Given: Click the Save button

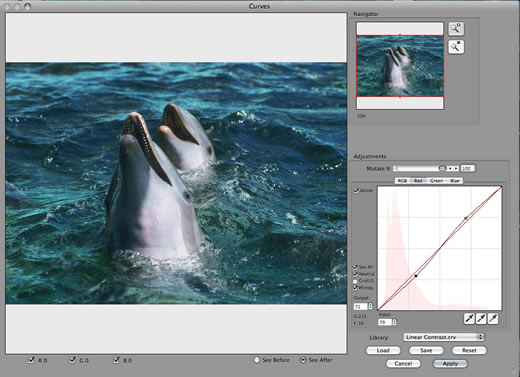Looking at the screenshot, I should point(426,350).
